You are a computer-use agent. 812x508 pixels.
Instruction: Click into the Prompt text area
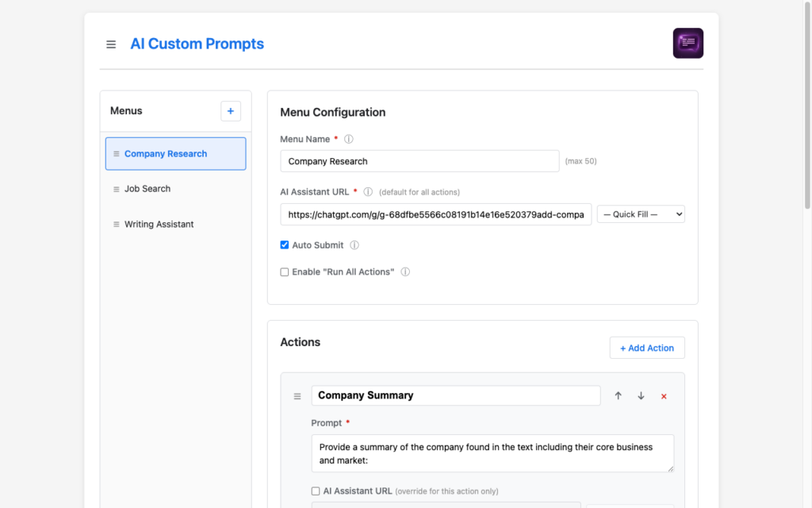click(492, 453)
